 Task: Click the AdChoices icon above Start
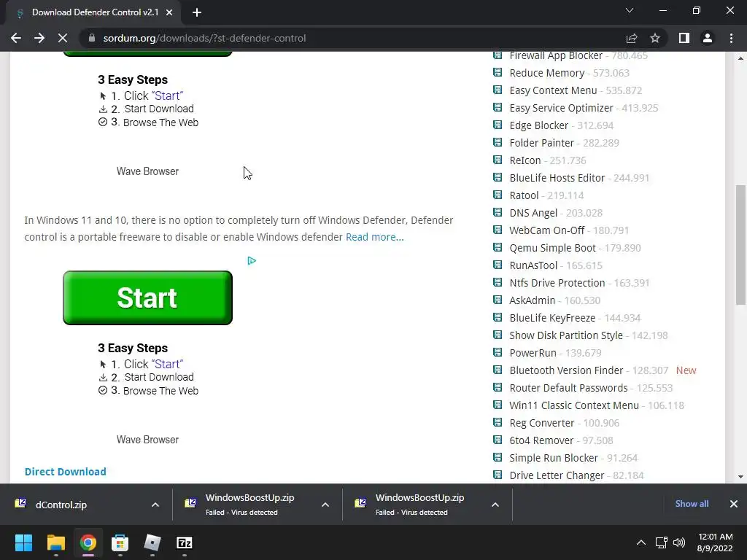click(x=252, y=260)
